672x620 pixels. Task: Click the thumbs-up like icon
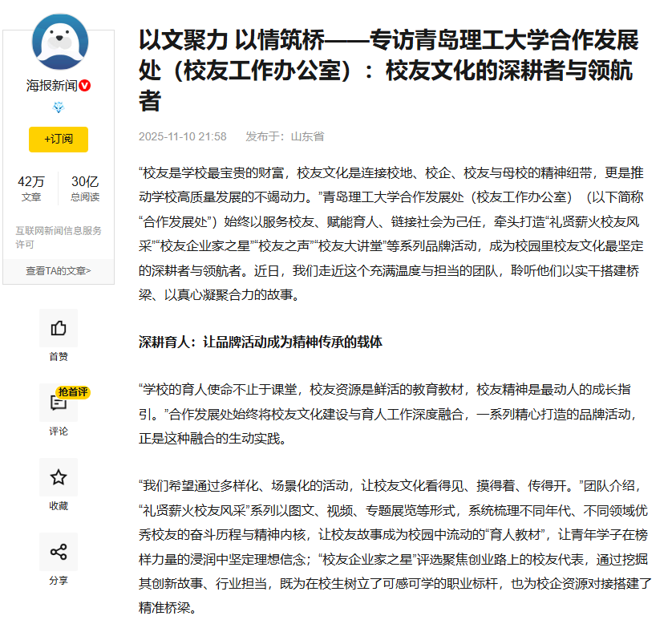pos(59,328)
